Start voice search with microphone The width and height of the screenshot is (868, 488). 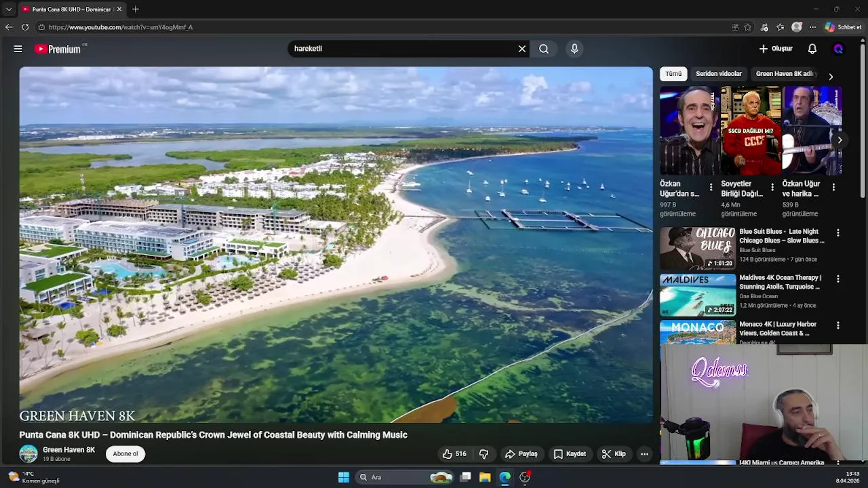tap(574, 49)
